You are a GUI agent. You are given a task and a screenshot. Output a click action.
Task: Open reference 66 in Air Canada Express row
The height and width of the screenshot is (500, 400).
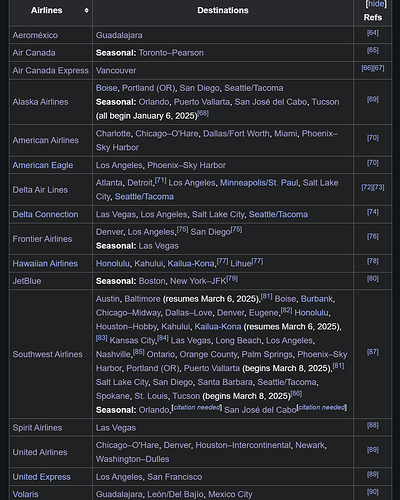pyautogui.click(x=367, y=68)
